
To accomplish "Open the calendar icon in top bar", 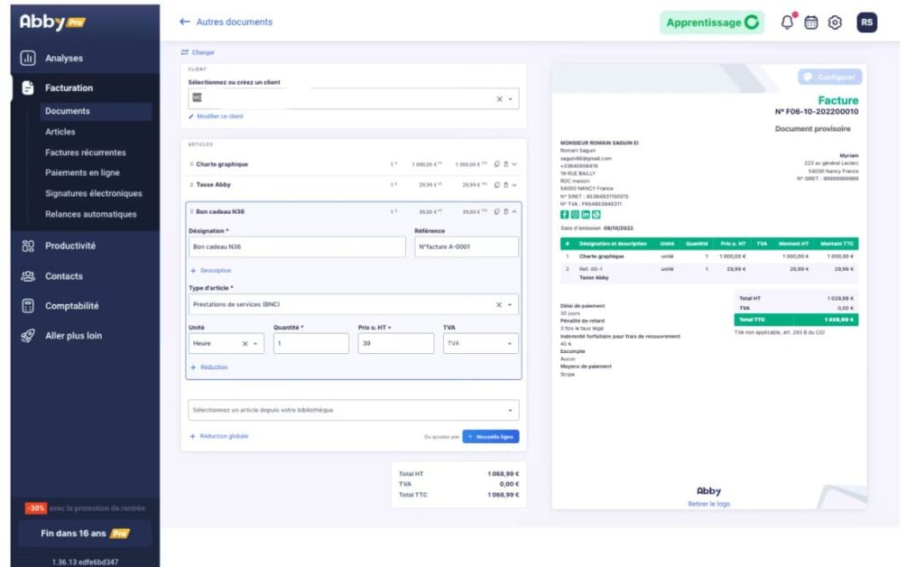I will point(811,23).
